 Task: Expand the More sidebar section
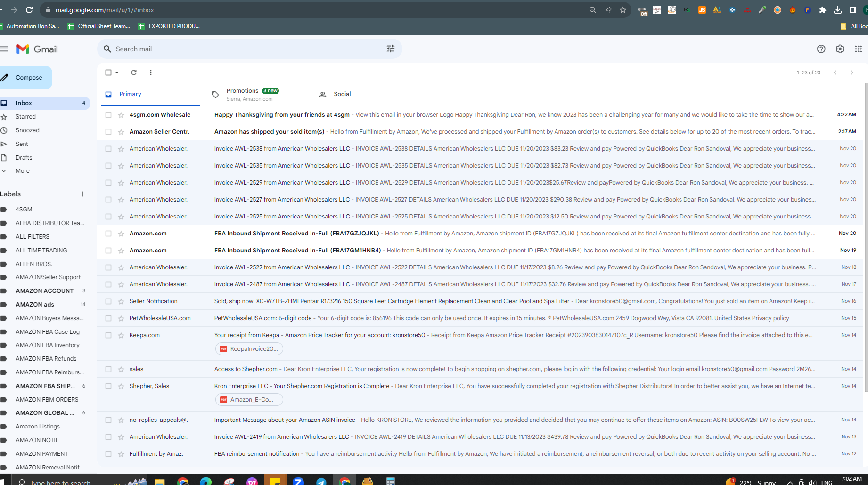click(22, 171)
